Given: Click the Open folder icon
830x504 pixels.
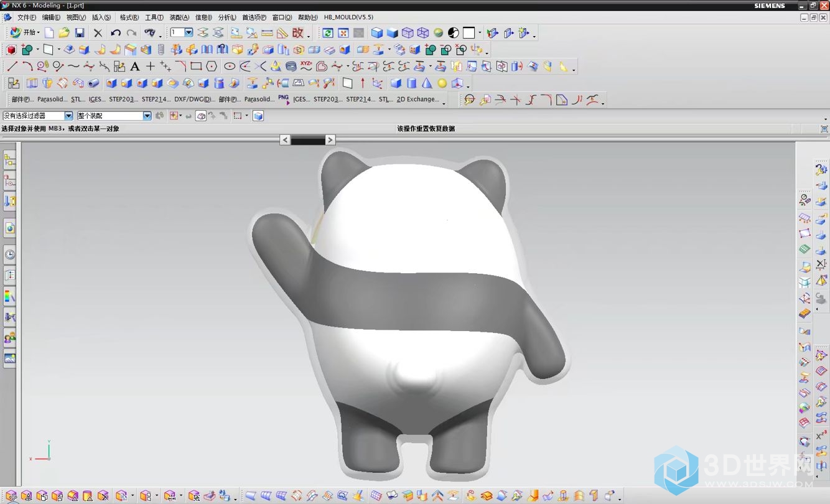Looking at the screenshot, I should [64, 33].
